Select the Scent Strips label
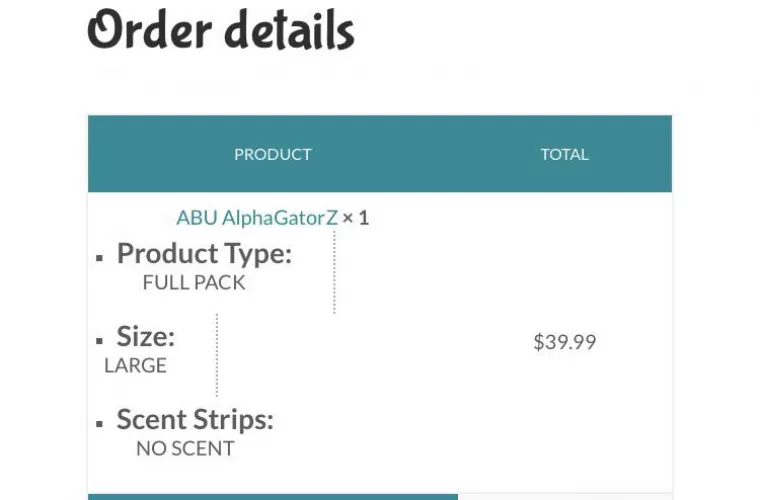Viewport: 760px width, 500px height. tap(195, 419)
